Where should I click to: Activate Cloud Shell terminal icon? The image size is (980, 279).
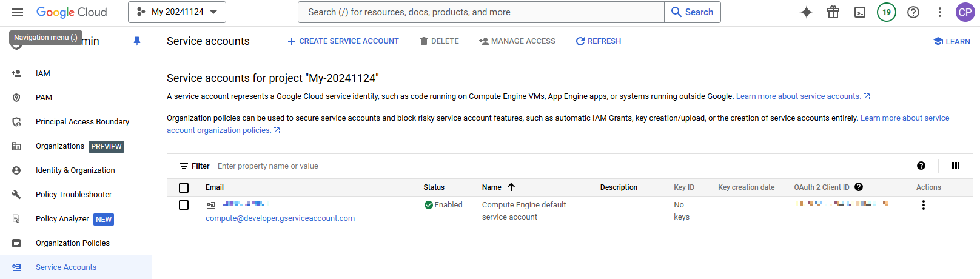tap(860, 12)
